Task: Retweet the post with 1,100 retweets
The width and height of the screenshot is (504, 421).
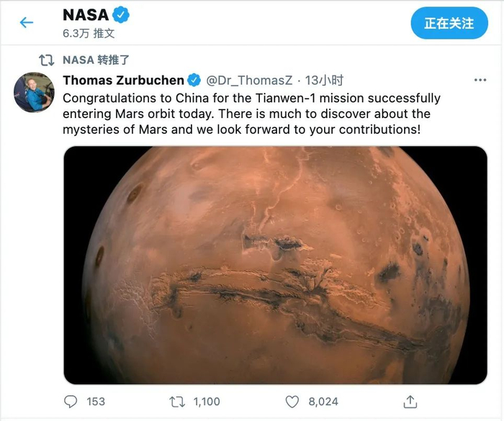Action: [x=176, y=401]
